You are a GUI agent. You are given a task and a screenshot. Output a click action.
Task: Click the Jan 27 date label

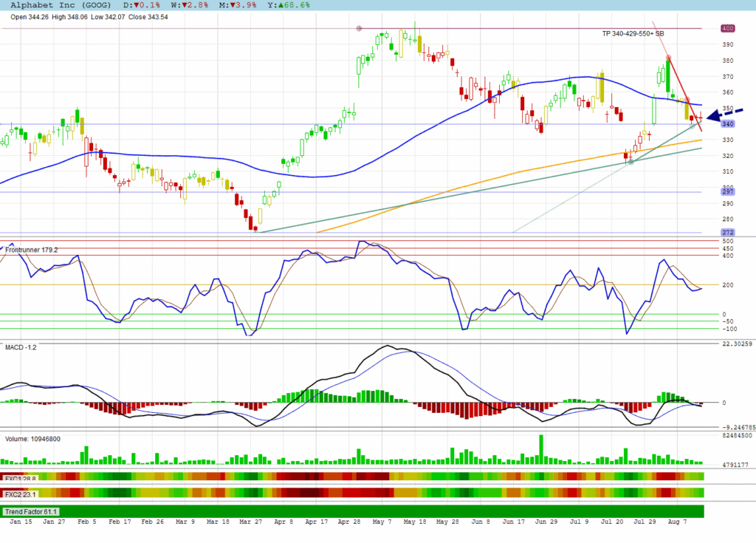coord(54,522)
